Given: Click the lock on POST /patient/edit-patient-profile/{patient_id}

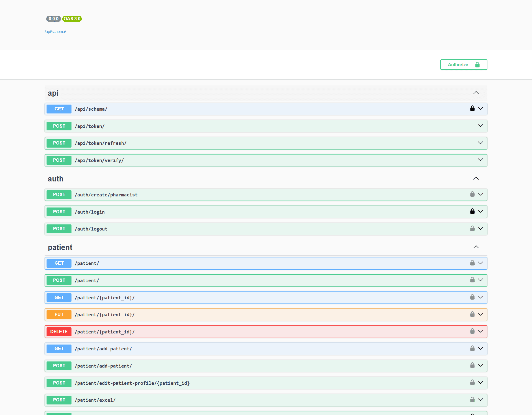Looking at the screenshot, I should [x=472, y=382].
